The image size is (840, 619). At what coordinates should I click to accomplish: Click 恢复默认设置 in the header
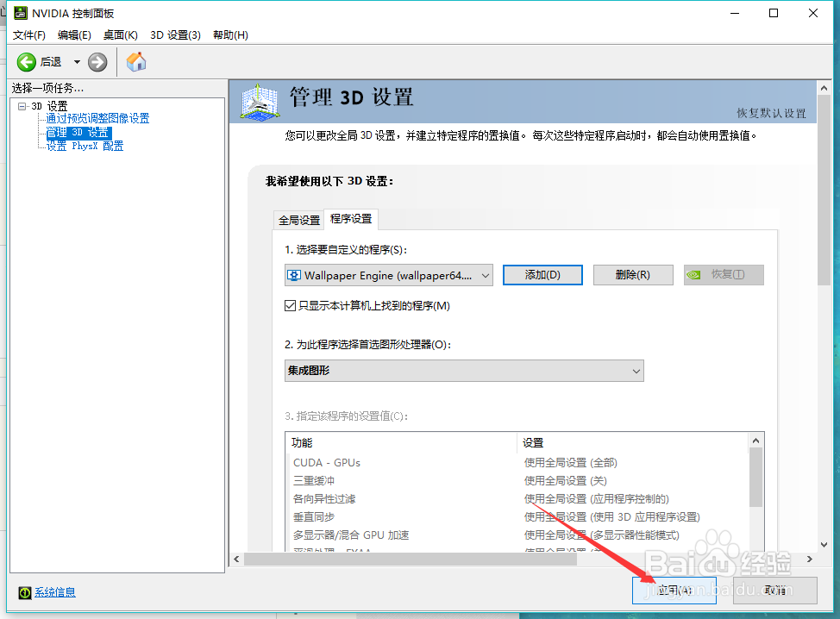[x=771, y=113]
